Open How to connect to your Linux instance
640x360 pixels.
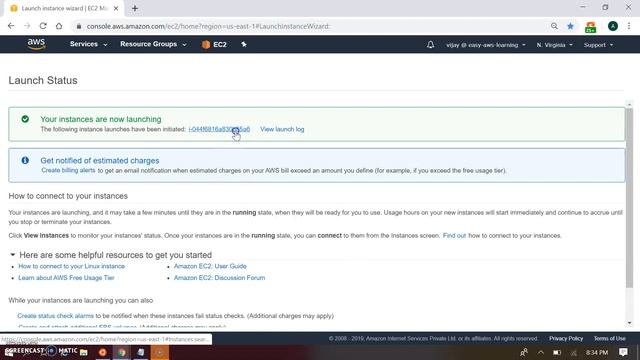click(71, 266)
